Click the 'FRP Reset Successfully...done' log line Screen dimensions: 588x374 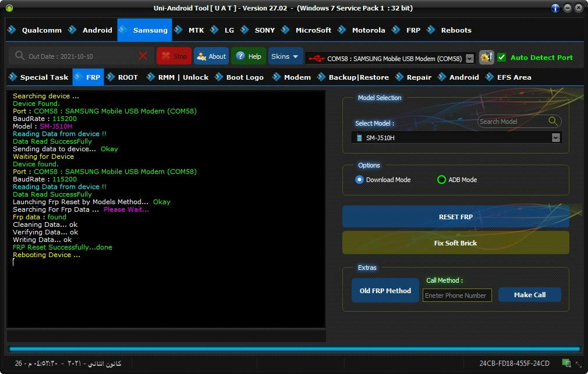(62, 247)
